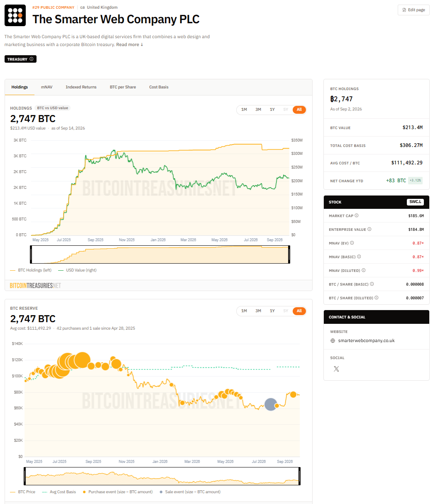Click the '+83 BTC' net change value
This screenshot has height=504, width=433.
point(396,181)
